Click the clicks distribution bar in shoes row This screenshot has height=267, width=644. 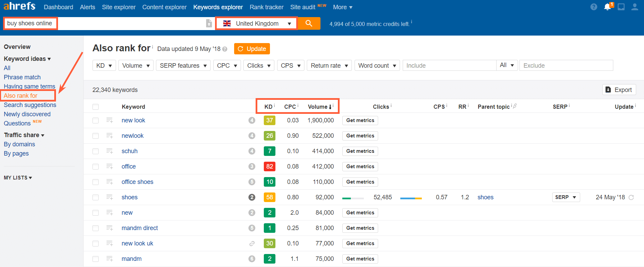point(411,198)
